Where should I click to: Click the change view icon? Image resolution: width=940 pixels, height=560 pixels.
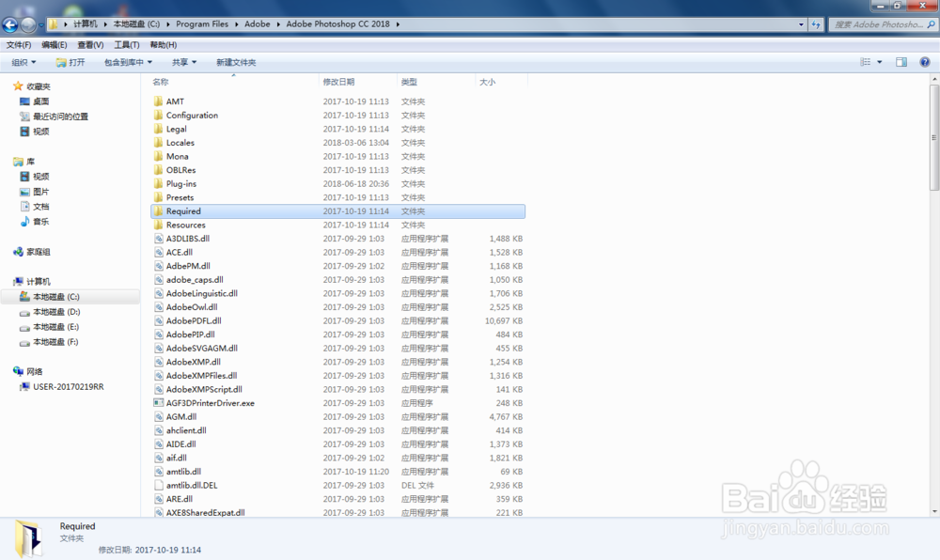(866, 62)
